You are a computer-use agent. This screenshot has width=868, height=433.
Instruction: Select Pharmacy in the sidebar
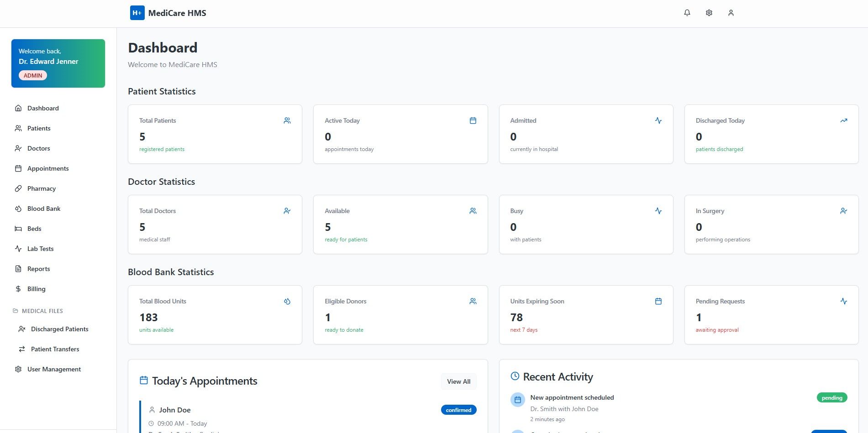[42, 188]
